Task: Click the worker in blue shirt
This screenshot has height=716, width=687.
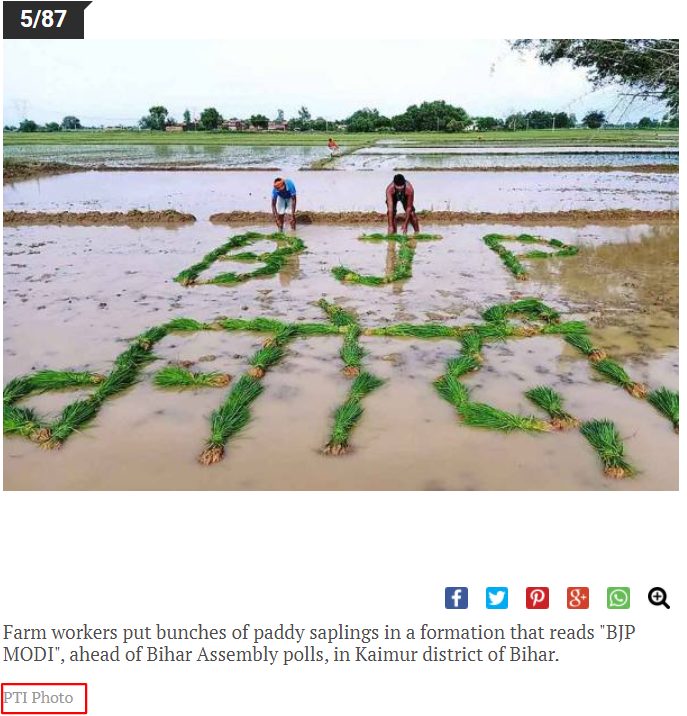Action: [284, 203]
